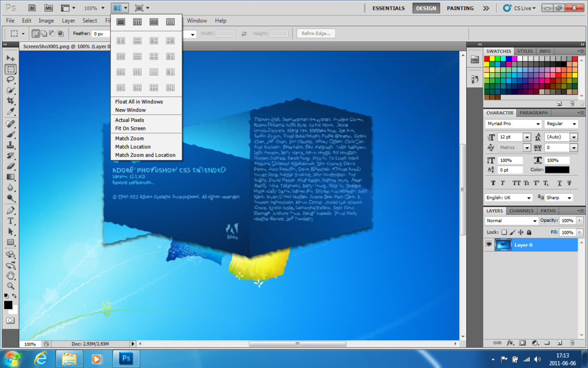Click Add layer style fx icon
This screenshot has height=368, width=588.
click(510, 342)
